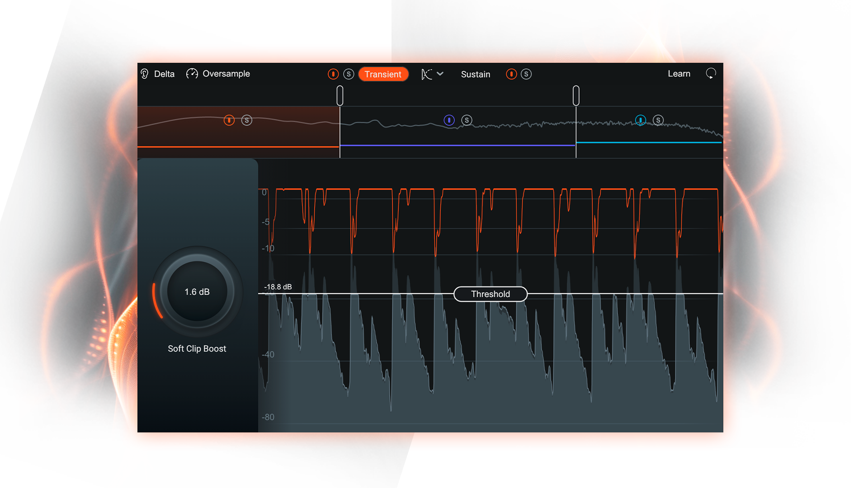Toggle Sustain bypass power icon

click(x=511, y=74)
